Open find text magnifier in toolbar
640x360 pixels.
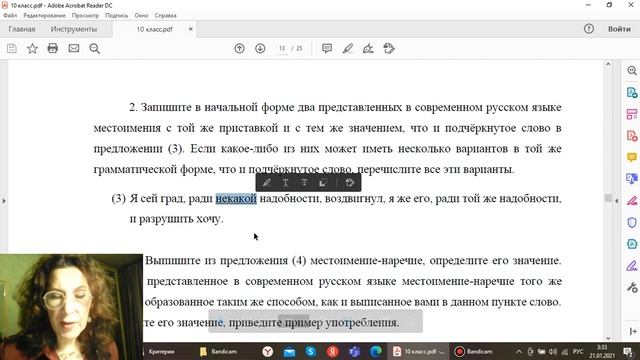click(x=95, y=49)
